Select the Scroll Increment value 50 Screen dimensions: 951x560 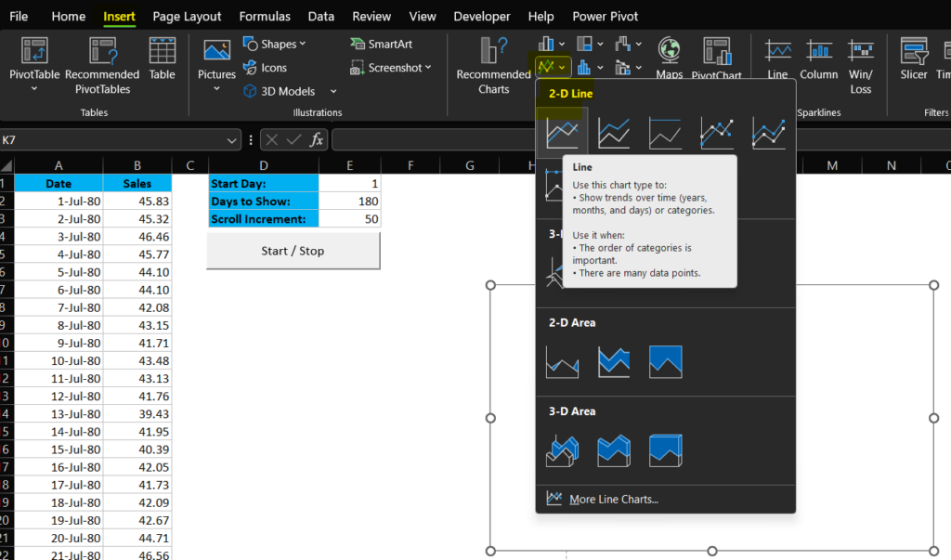pos(350,219)
